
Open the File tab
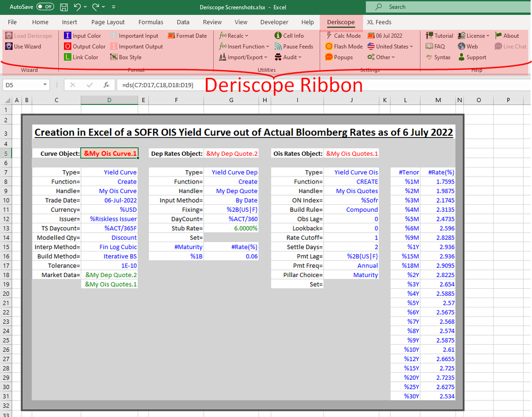point(12,22)
